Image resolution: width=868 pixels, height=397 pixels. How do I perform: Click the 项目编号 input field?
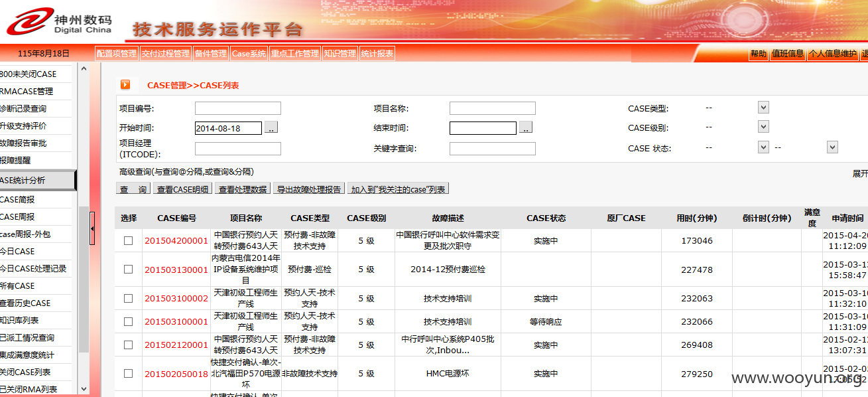click(x=238, y=108)
